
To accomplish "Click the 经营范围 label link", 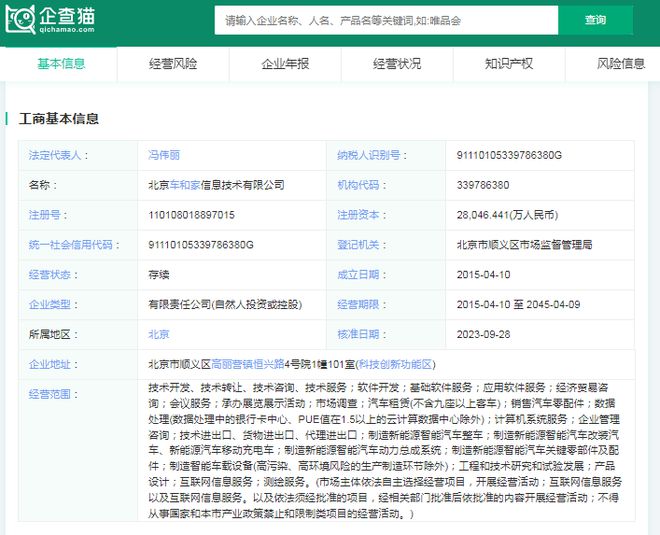I will 50,394.
